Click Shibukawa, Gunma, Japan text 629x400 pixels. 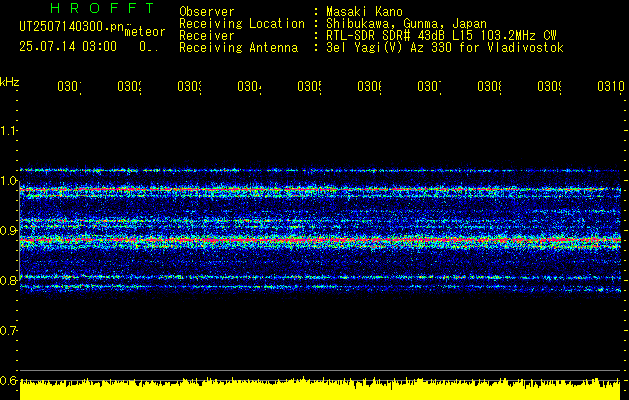click(x=406, y=24)
